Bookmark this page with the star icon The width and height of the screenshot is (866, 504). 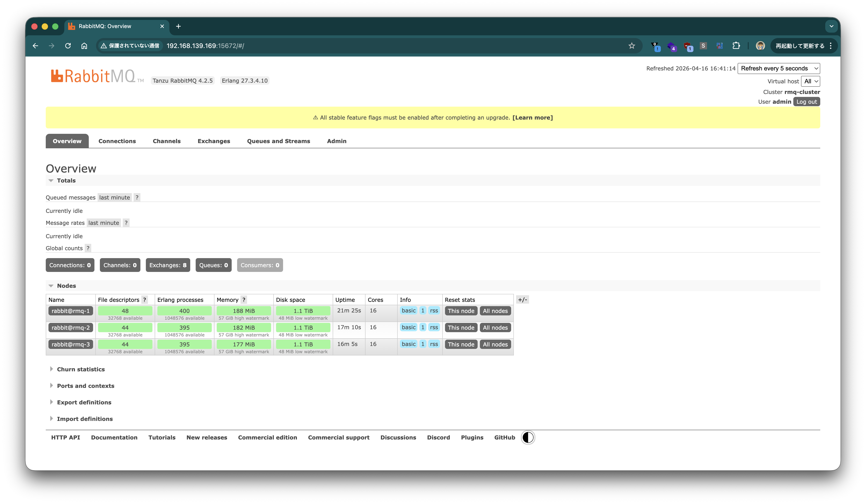click(x=632, y=46)
